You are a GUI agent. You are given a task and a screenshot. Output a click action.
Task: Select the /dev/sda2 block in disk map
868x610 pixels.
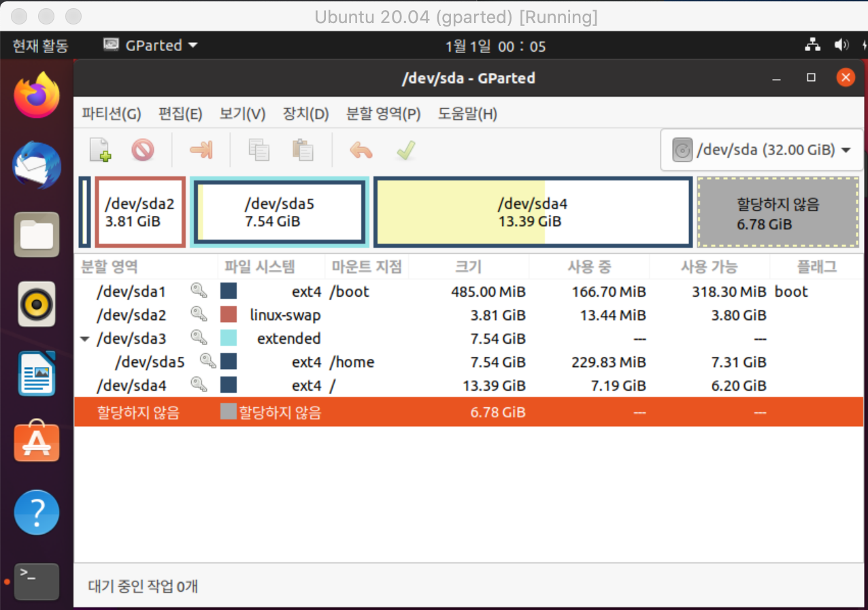click(140, 212)
